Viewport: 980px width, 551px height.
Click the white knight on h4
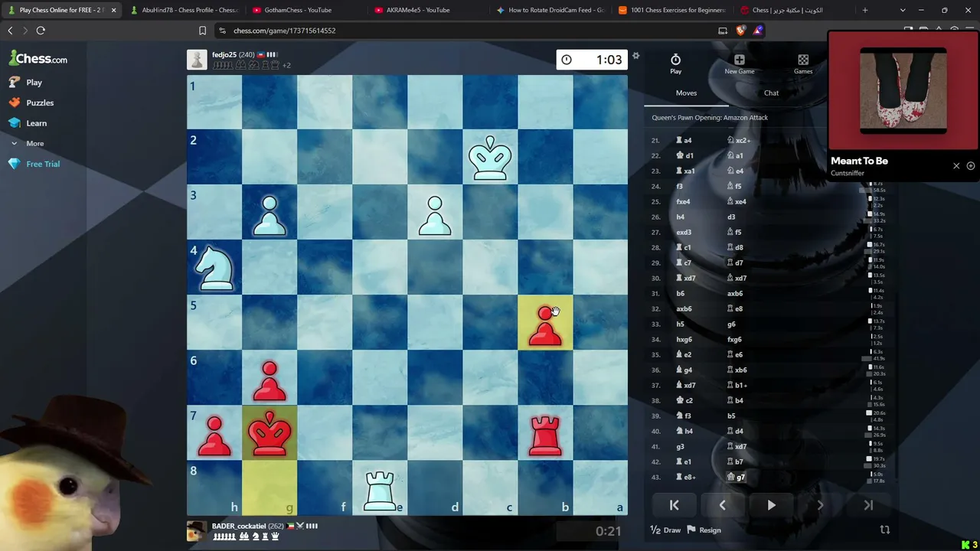[x=214, y=268]
